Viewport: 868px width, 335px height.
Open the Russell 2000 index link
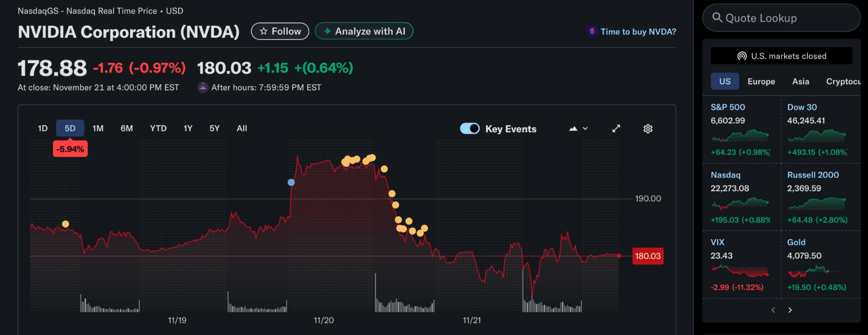[813, 175]
